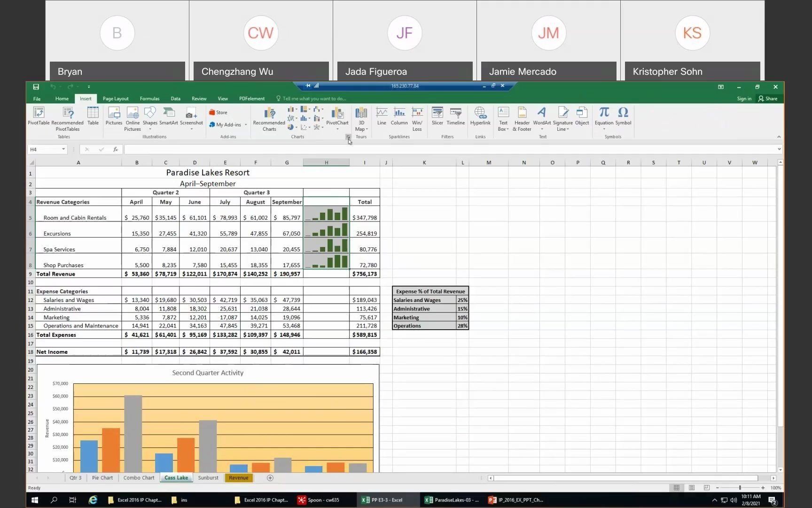Click the zoom slider handle
This screenshot has width=812, height=508.
click(x=740, y=488)
